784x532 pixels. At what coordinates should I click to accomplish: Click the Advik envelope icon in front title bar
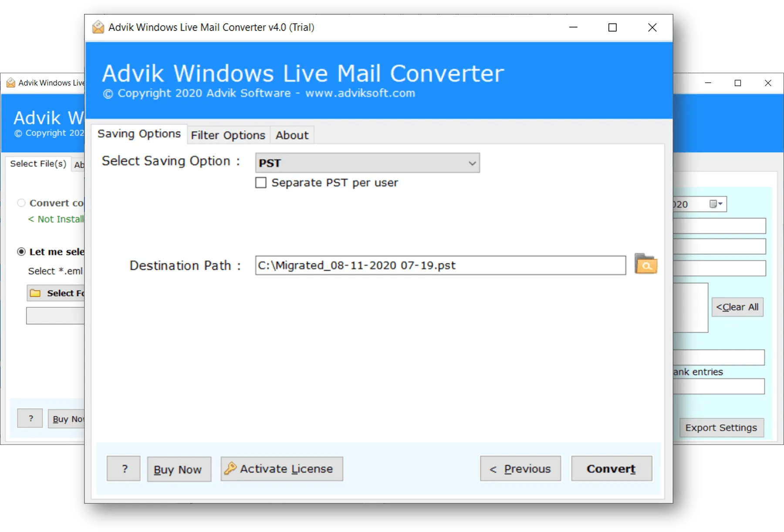click(x=98, y=27)
